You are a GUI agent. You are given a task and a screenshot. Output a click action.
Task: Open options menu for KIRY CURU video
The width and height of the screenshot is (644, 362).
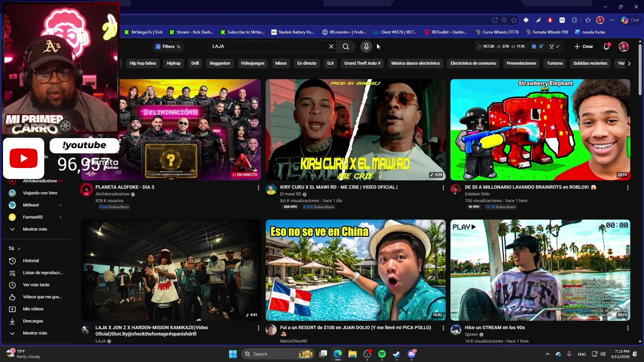click(443, 188)
